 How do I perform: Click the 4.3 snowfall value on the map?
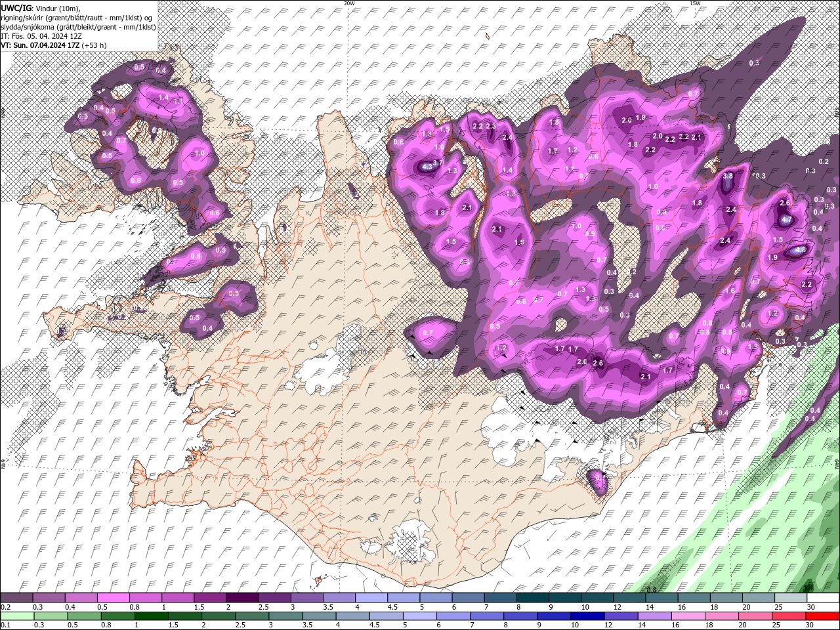[427, 167]
